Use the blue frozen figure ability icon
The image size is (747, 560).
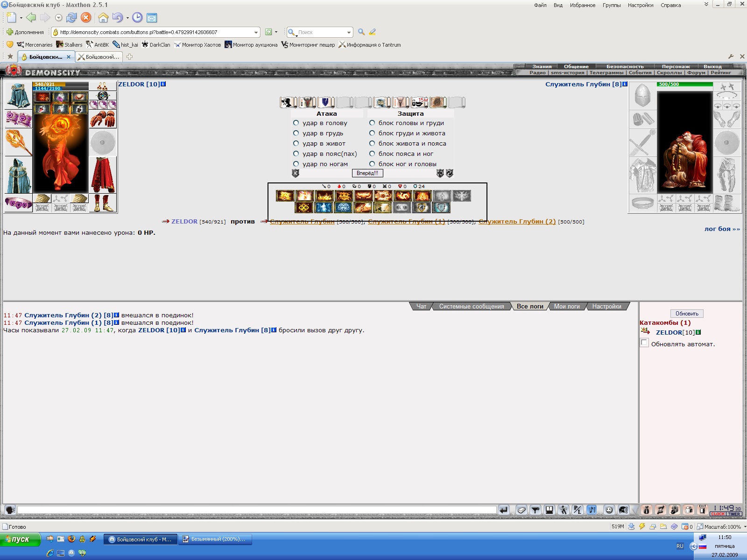point(324,208)
